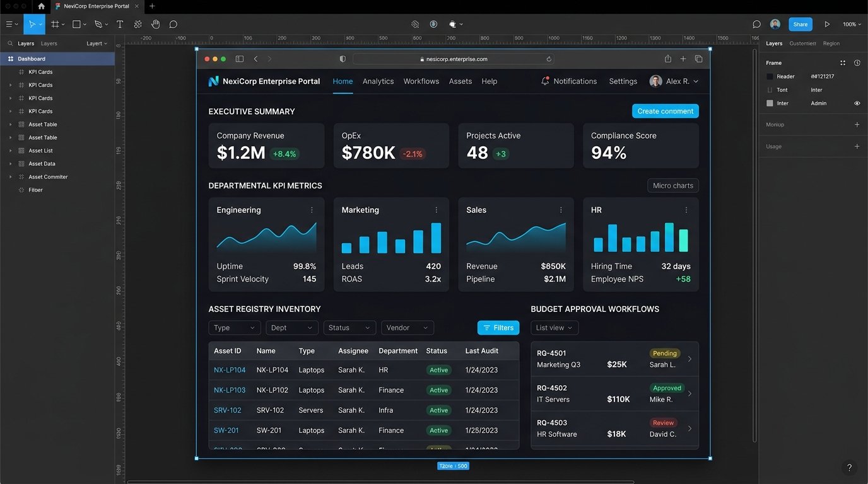Click reload icon in address bar

pyautogui.click(x=549, y=59)
